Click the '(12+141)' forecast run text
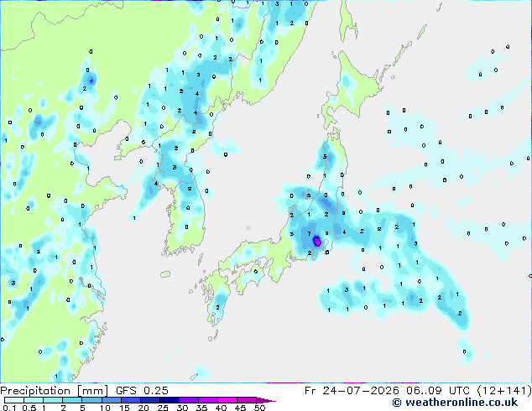This screenshot has height=411, width=532. click(x=504, y=391)
